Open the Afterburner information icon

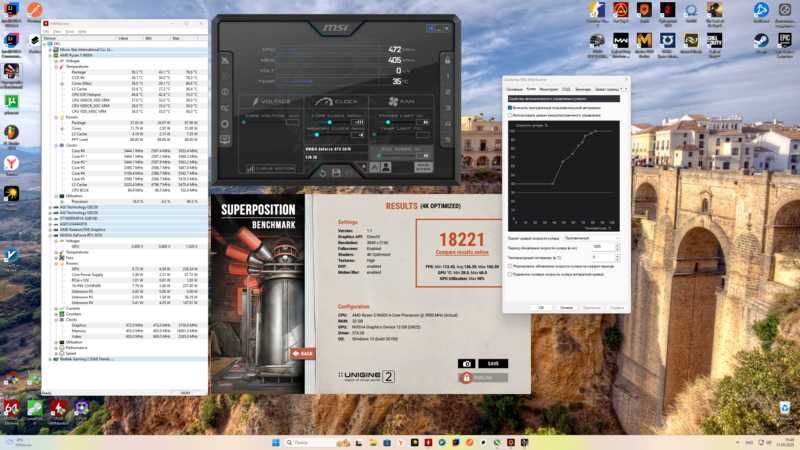coord(225,92)
